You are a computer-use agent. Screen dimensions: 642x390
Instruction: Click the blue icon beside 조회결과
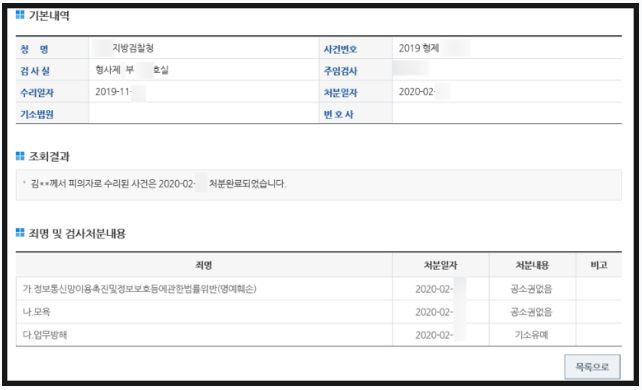[x=20, y=156]
